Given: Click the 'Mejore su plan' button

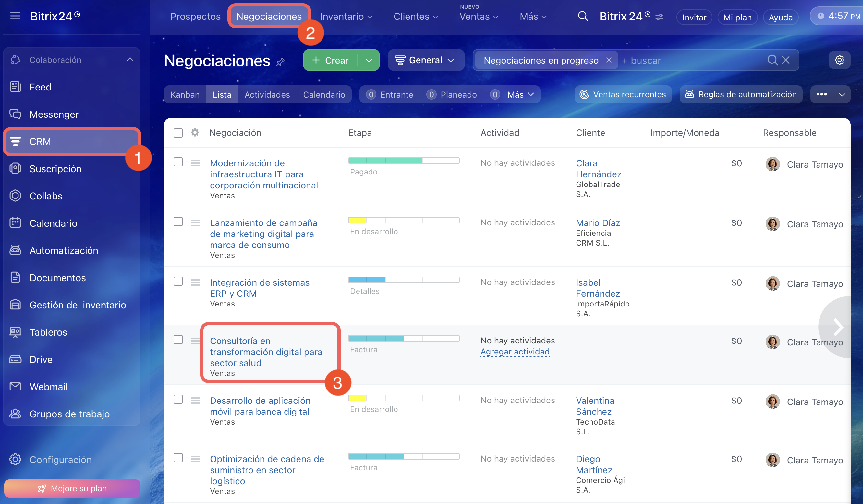Looking at the screenshot, I should pyautogui.click(x=72, y=488).
